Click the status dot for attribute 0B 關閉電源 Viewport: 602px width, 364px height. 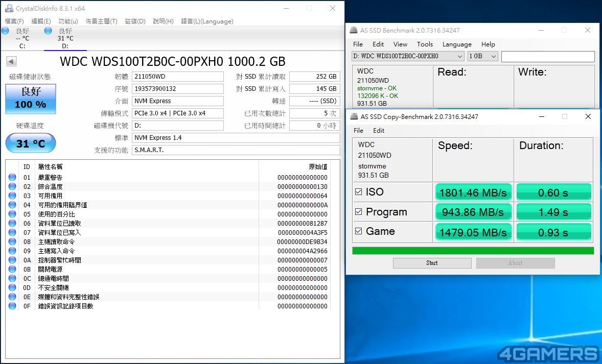[x=12, y=269]
